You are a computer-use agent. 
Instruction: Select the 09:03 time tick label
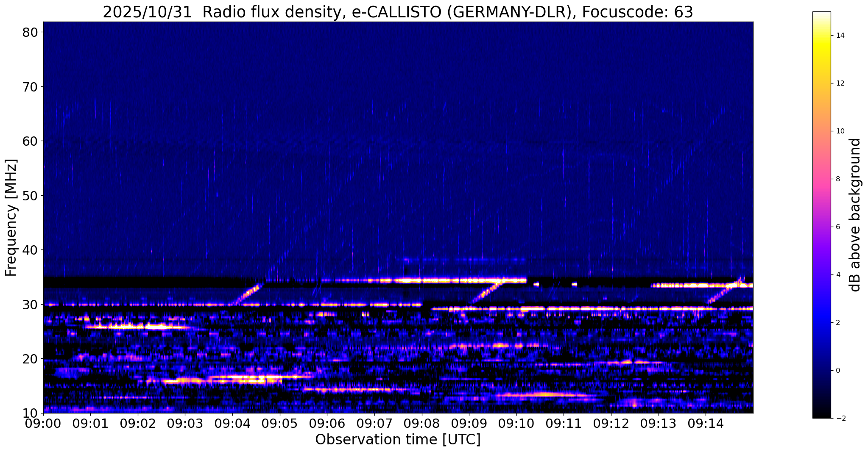[185, 423]
